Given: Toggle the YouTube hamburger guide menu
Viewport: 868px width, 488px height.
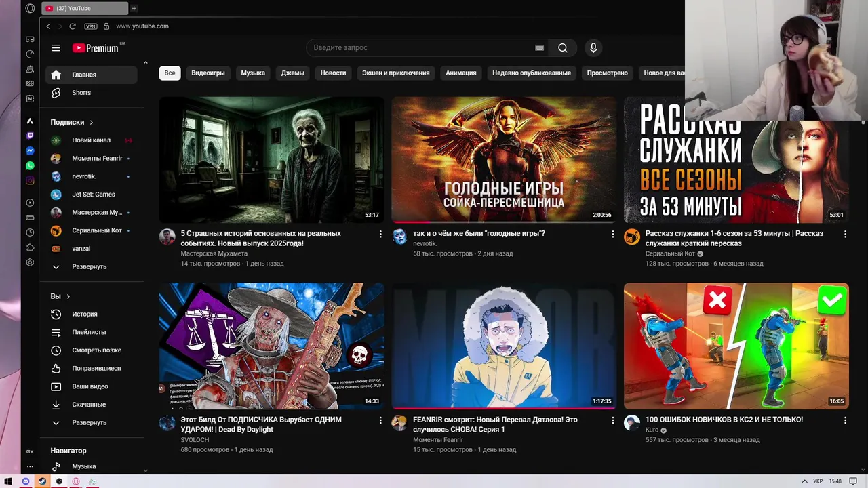Looking at the screenshot, I should pos(56,48).
